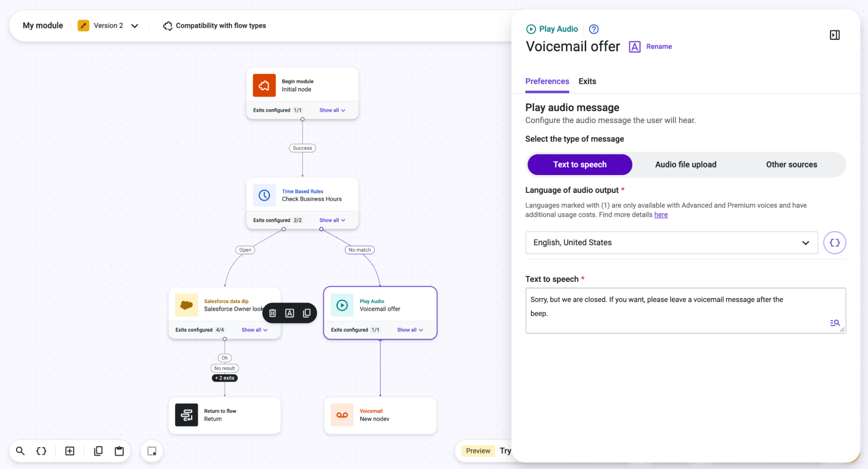The height and width of the screenshot is (469, 868).
Task: Select Audio file upload message type
Action: 686,165
